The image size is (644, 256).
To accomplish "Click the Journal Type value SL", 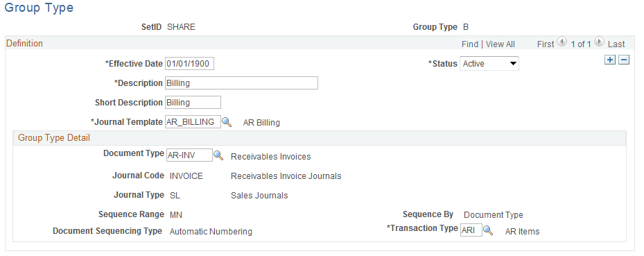I will (x=175, y=196).
